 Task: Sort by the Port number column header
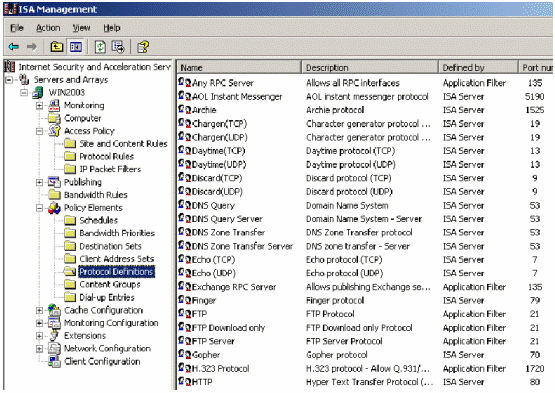click(x=536, y=67)
